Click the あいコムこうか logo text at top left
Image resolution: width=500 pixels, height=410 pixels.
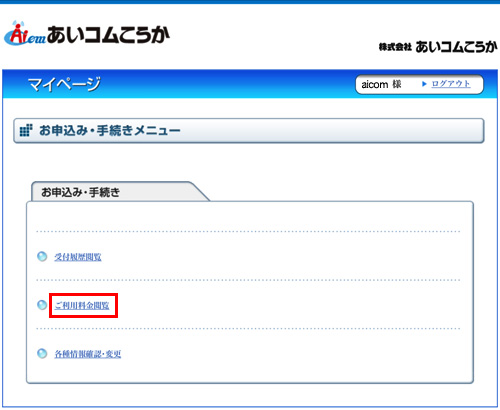[x=108, y=35]
